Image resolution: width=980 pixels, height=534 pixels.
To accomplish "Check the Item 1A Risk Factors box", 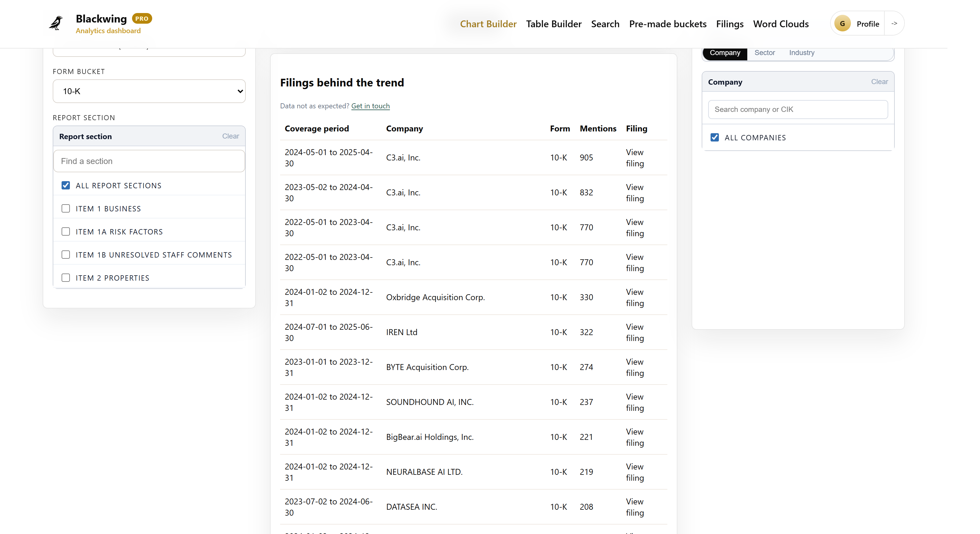I will 66,232.
